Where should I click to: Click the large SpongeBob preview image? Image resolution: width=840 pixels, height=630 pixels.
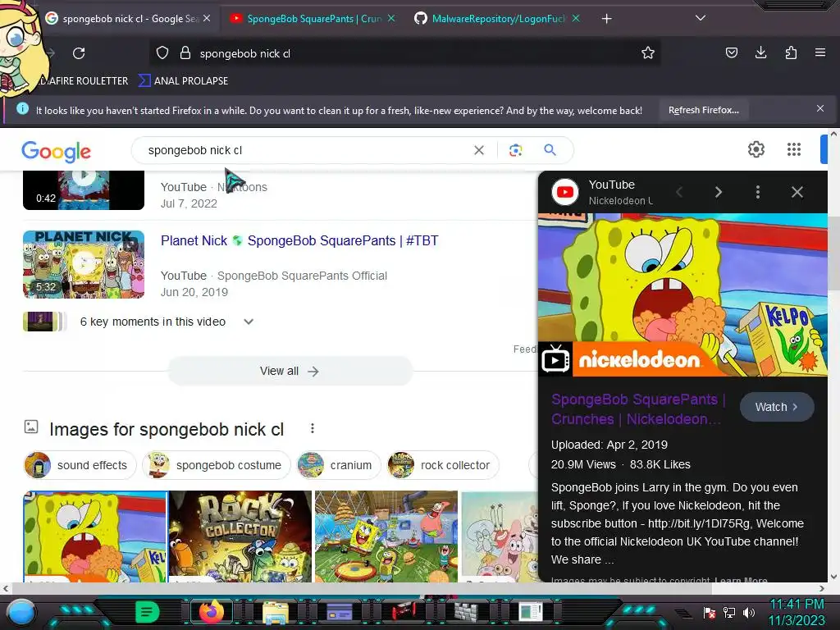[x=682, y=294]
